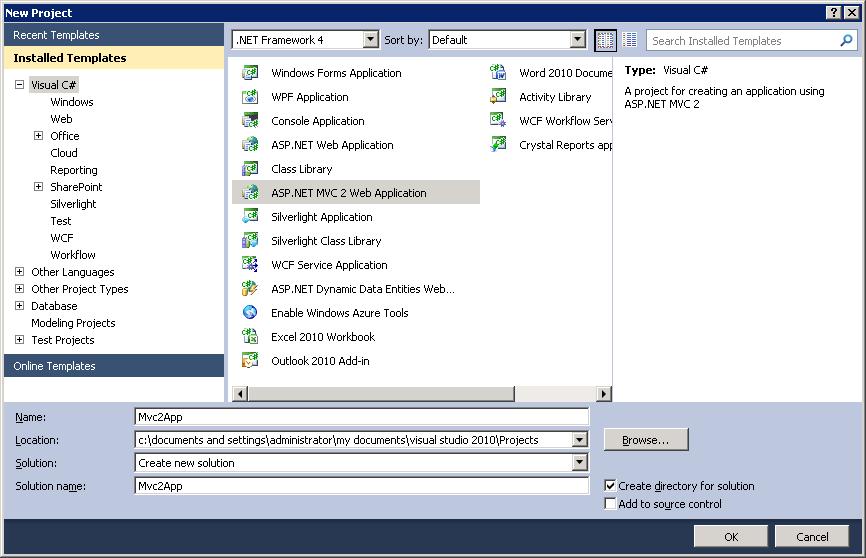The height and width of the screenshot is (558, 866).
Task: Open the Location path dropdown
Action: point(579,440)
